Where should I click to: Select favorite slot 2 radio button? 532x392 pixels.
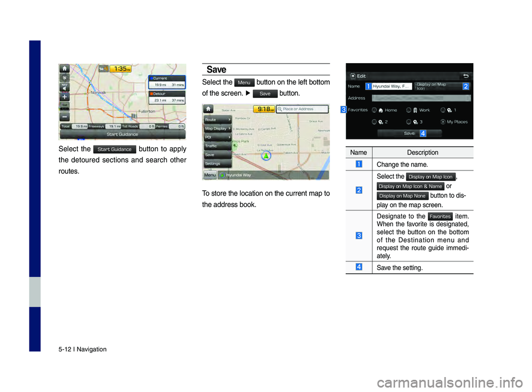[374, 122]
